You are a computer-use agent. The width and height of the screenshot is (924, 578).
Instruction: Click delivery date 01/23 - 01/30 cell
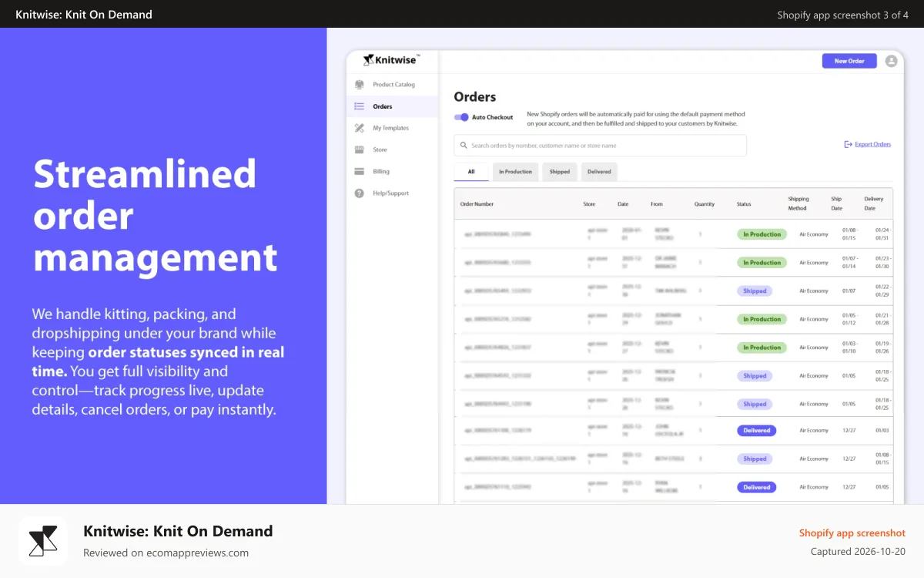click(x=883, y=262)
